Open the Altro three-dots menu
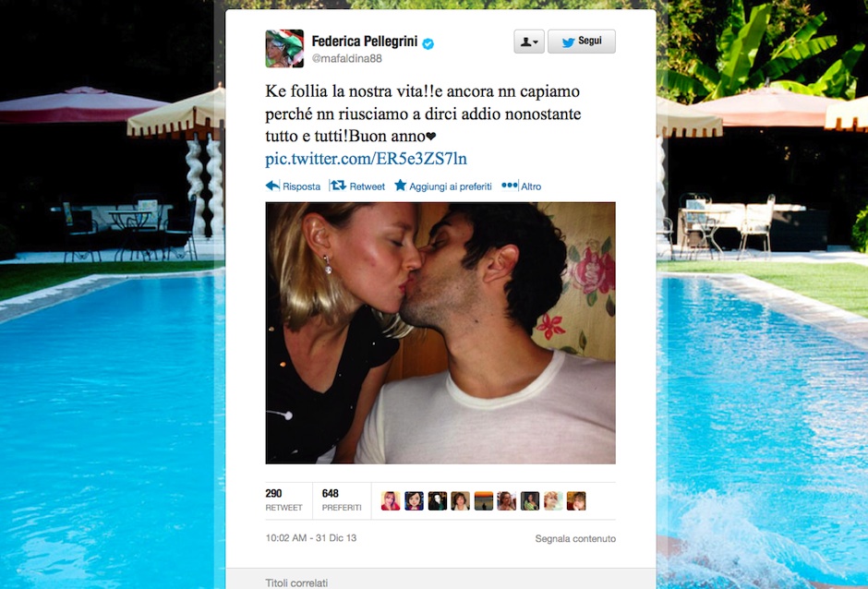 510,186
